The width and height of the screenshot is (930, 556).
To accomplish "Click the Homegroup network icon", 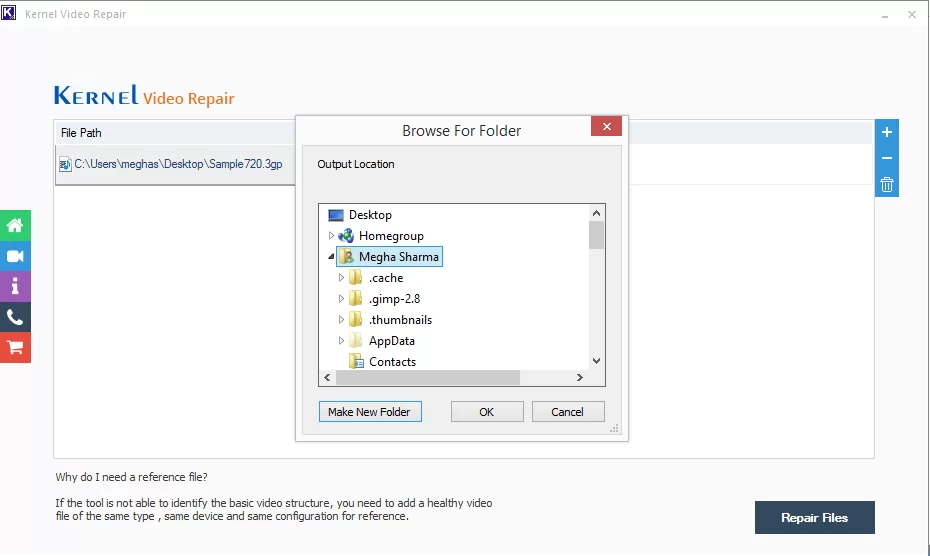I will tap(346, 236).
